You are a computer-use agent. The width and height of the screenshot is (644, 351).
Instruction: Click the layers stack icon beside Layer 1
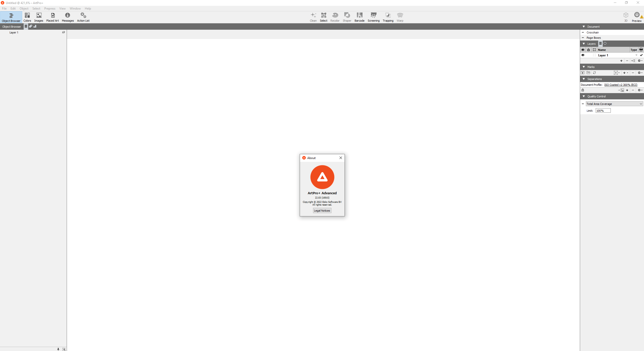point(63,32)
